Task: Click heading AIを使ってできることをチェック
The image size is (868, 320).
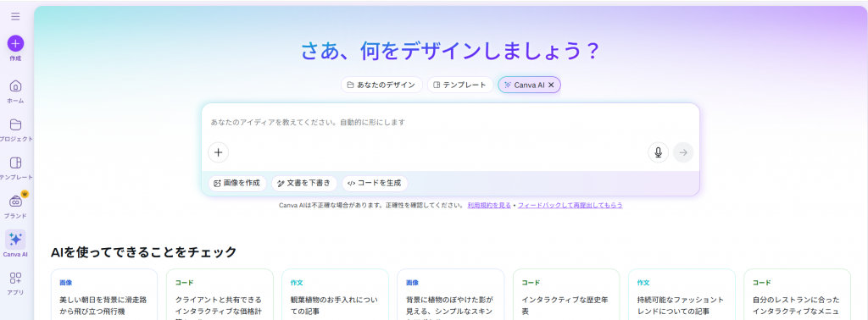Action: click(144, 252)
